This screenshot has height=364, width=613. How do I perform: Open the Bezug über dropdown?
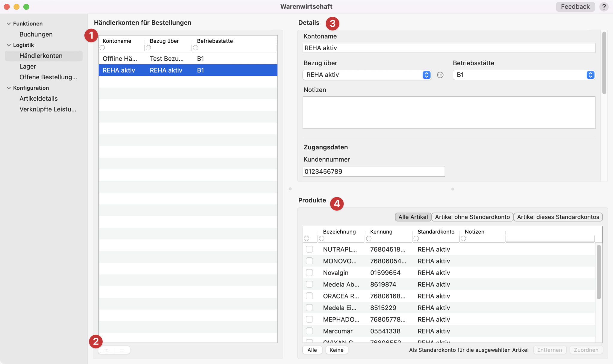(x=367, y=75)
